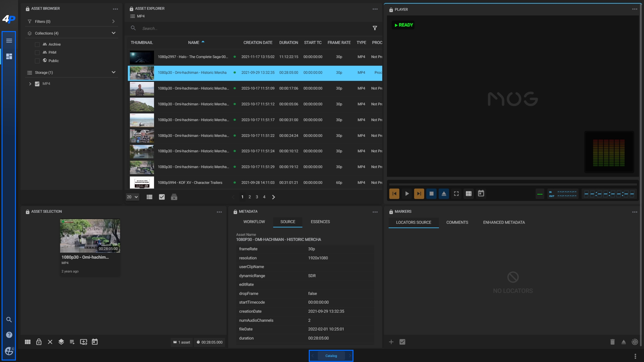Play the video in the player
The height and width of the screenshot is (362, 644).
click(x=407, y=194)
